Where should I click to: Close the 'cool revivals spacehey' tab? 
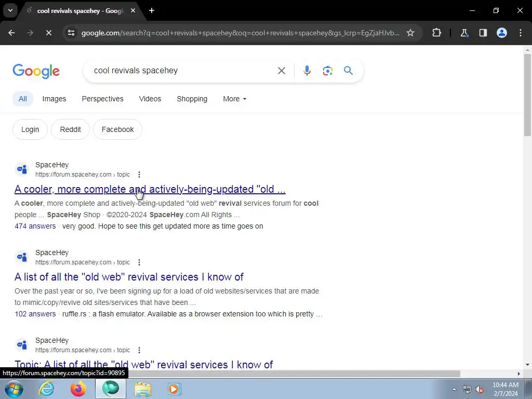[133, 10]
